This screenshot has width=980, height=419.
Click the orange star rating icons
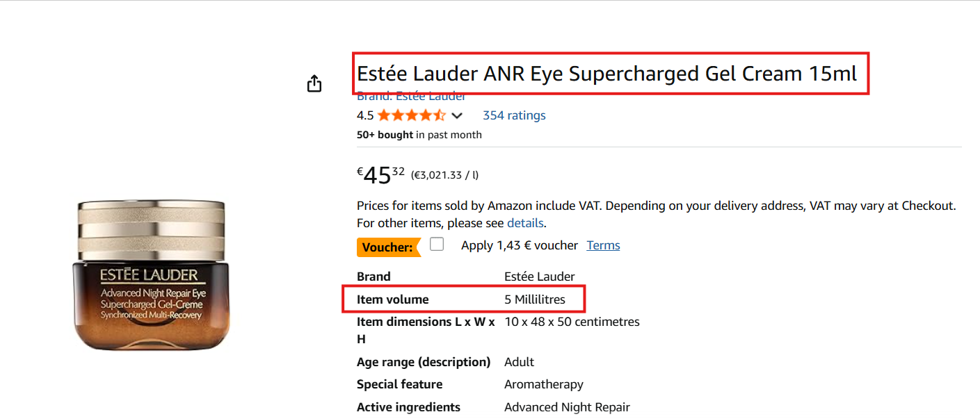pyautogui.click(x=411, y=115)
